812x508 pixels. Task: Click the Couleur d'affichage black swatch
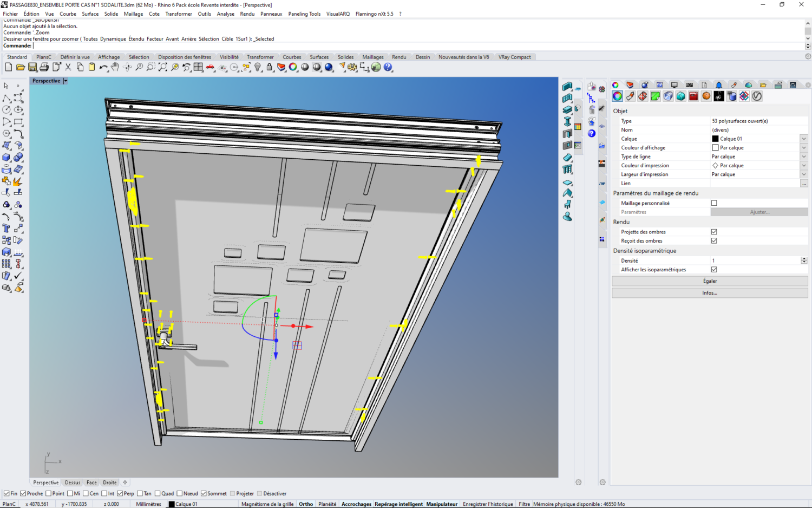tap(715, 147)
